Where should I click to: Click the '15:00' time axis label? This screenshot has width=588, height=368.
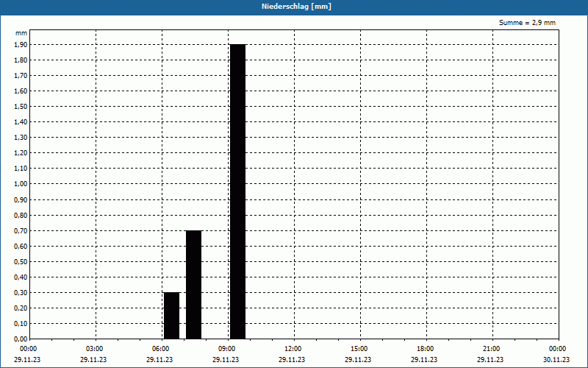359,349
